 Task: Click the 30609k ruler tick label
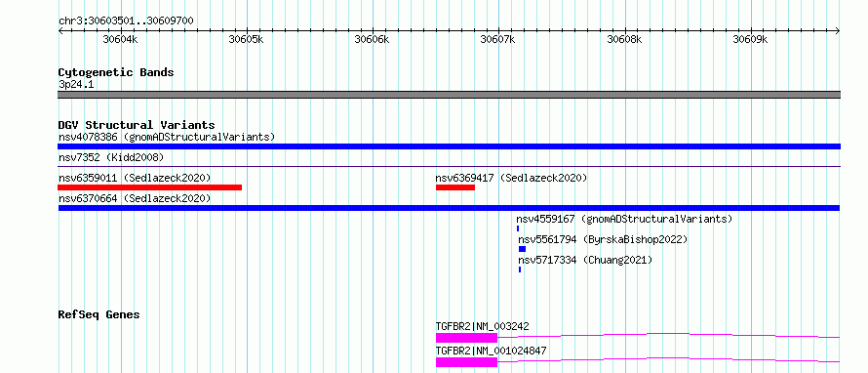(x=750, y=39)
